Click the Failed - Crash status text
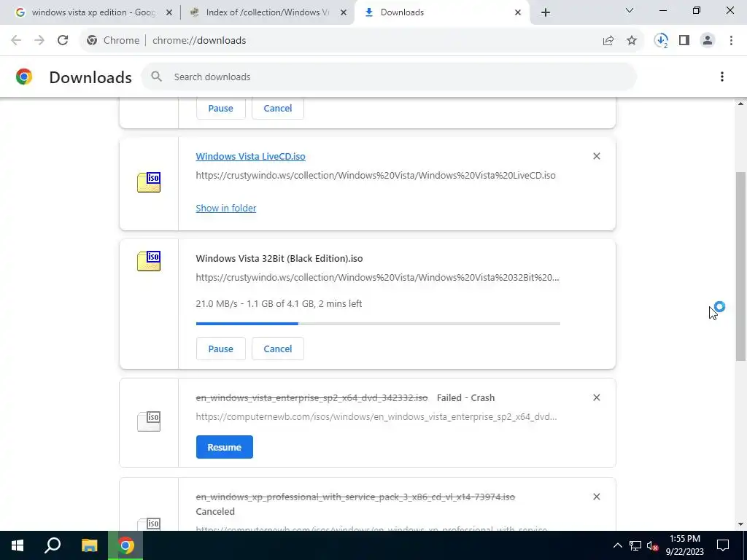747x560 pixels. tap(465, 397)
